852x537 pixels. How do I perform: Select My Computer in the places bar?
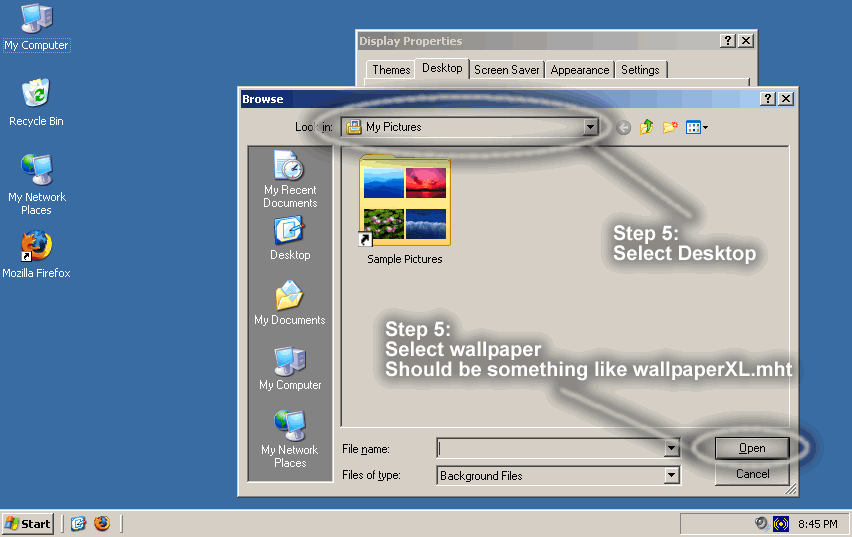tap(290, 368)
